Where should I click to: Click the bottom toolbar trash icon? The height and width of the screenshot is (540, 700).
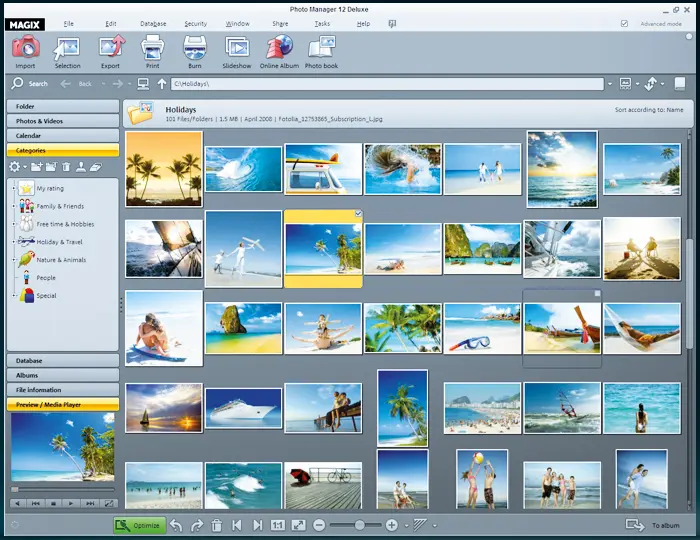[x=217, y=525]
